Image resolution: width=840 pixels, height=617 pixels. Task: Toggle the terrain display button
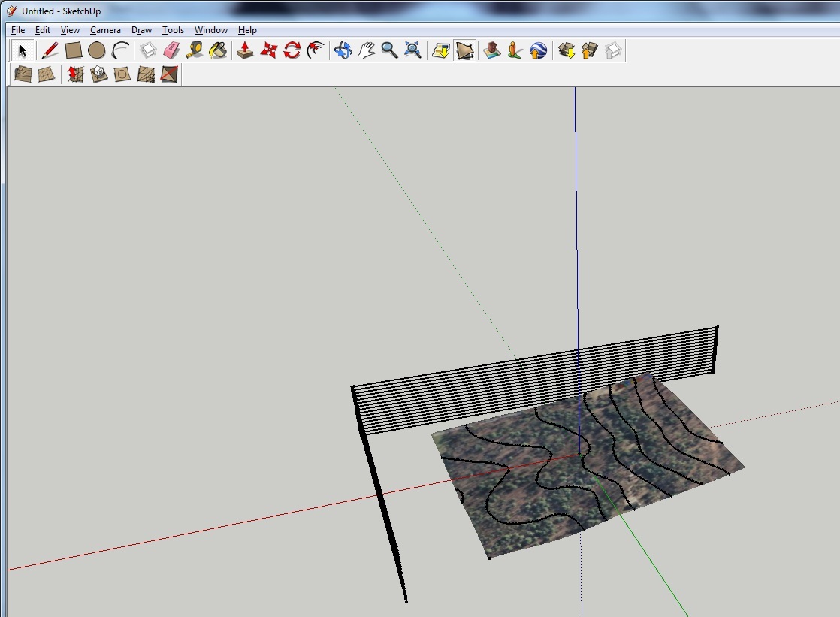(x=465, y=50)
